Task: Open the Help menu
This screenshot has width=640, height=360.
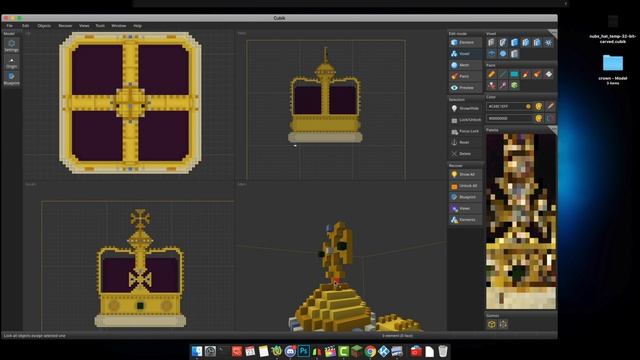Action: coord(138,26)
